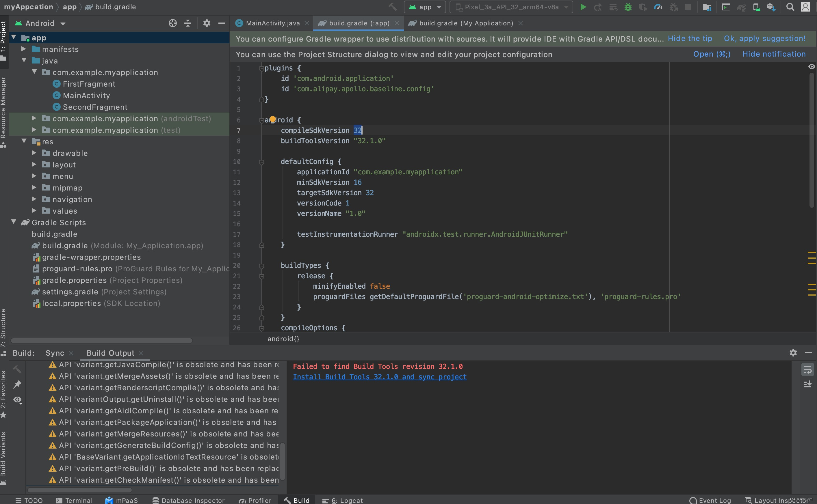Image resolution: width=817 pixels, height=504 pixels.
Task: Expand the manifests folder
Action: click(24, 49)
